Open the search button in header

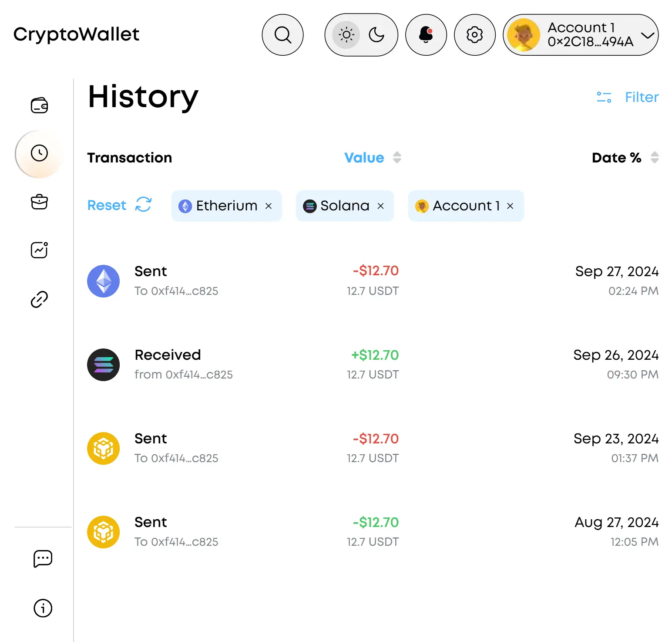tap(282, 35)
